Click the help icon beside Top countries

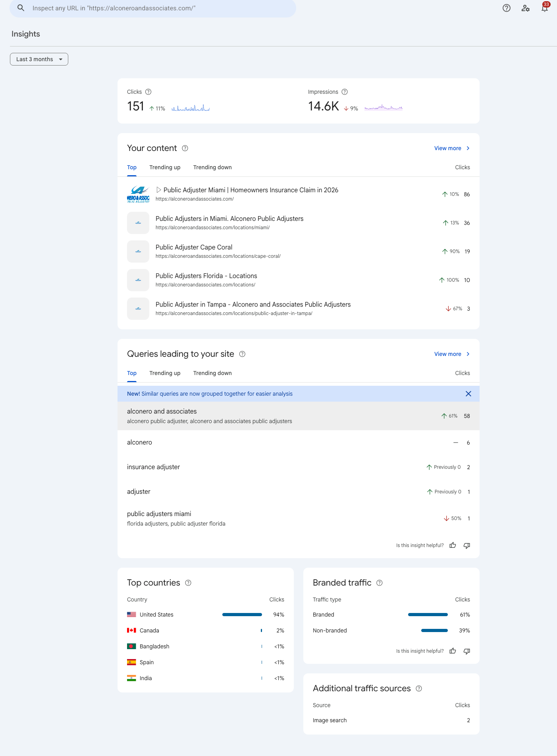coord(188,583)
